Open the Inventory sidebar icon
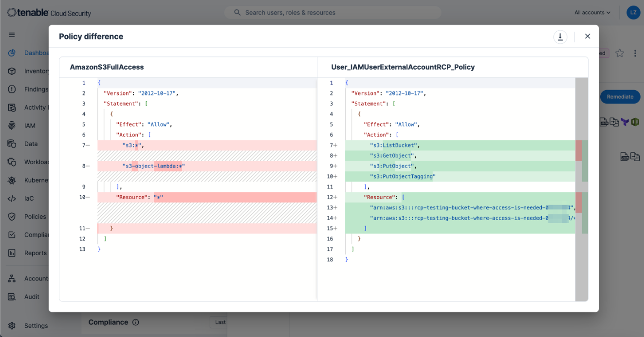Screen dimensions: 644x337 12,71
